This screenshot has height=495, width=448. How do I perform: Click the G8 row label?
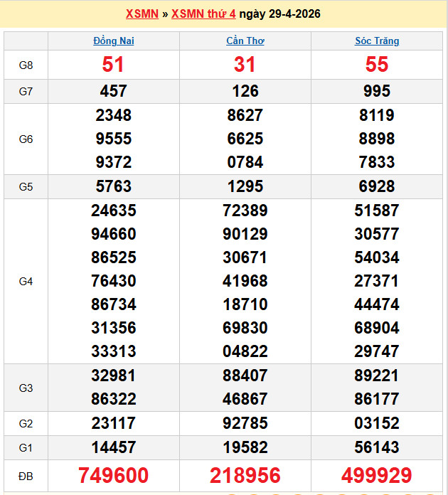(26, 65)
